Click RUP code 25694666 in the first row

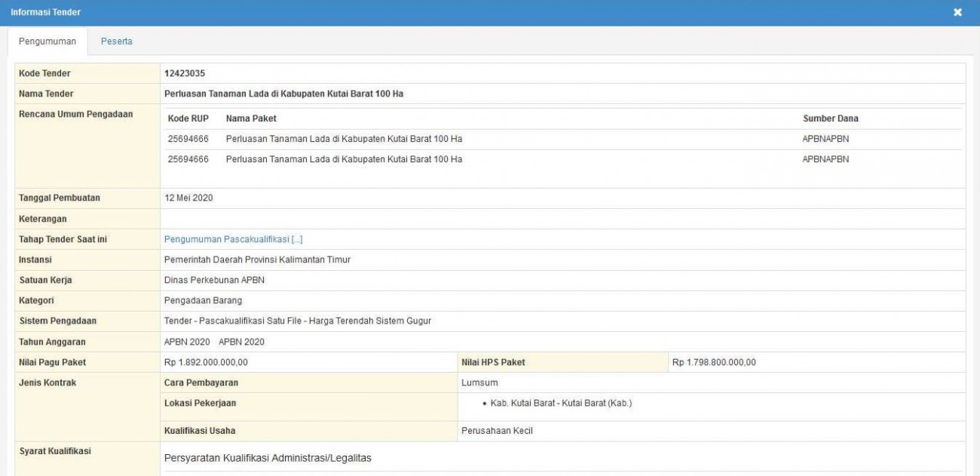click(x=188, y=139)
